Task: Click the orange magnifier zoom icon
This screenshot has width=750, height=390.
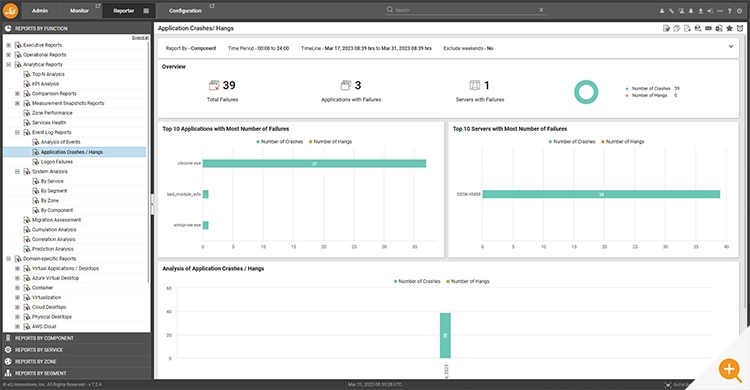Action: (729, 369)
